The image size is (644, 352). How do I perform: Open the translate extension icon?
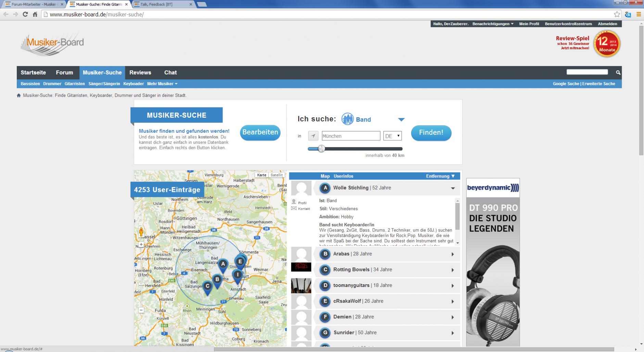click(628, 14)
